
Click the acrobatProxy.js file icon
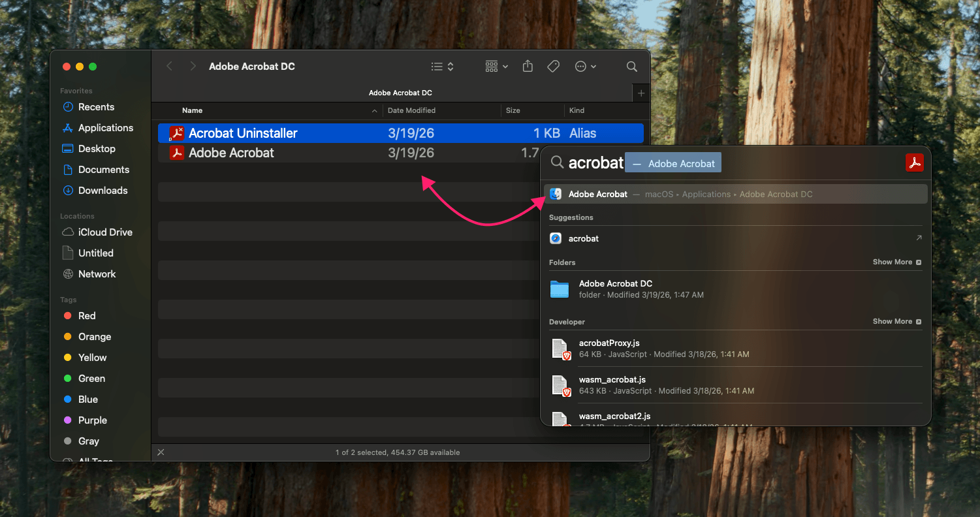pos(561,349)
